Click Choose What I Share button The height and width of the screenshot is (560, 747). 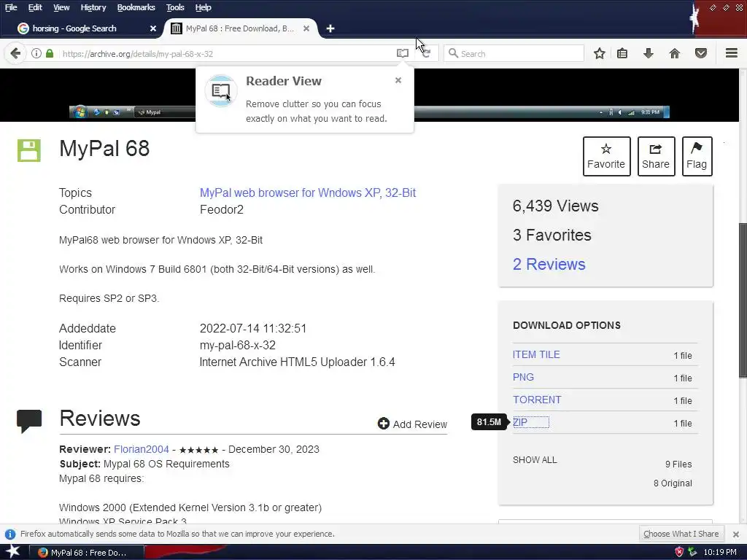(681, 534)
